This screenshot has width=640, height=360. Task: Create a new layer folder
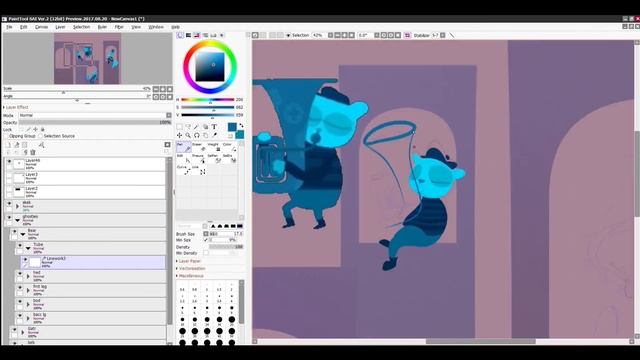point(24,145)
